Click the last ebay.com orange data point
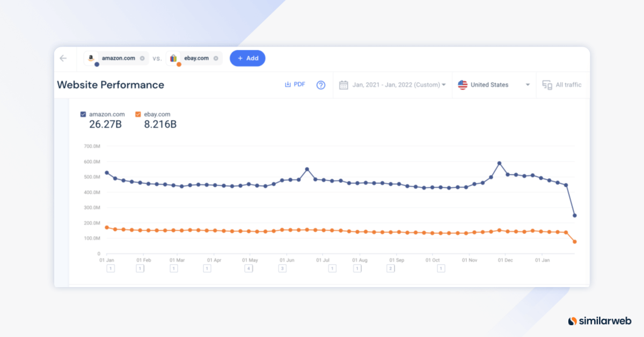Screen dimensions: 644x337 pyautogui.click(x=575, y=242)
